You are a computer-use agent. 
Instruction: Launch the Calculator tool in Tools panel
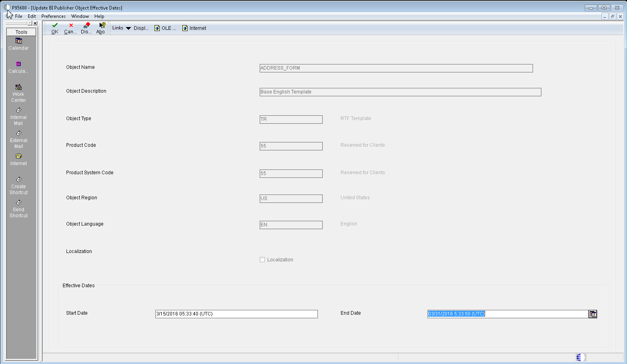coord(19,68)
